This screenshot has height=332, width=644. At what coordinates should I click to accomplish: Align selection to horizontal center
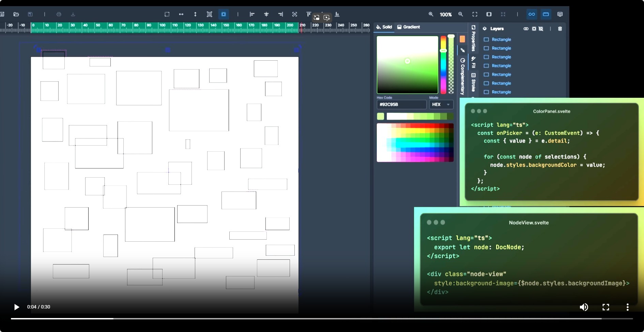[x=266, y=14]
